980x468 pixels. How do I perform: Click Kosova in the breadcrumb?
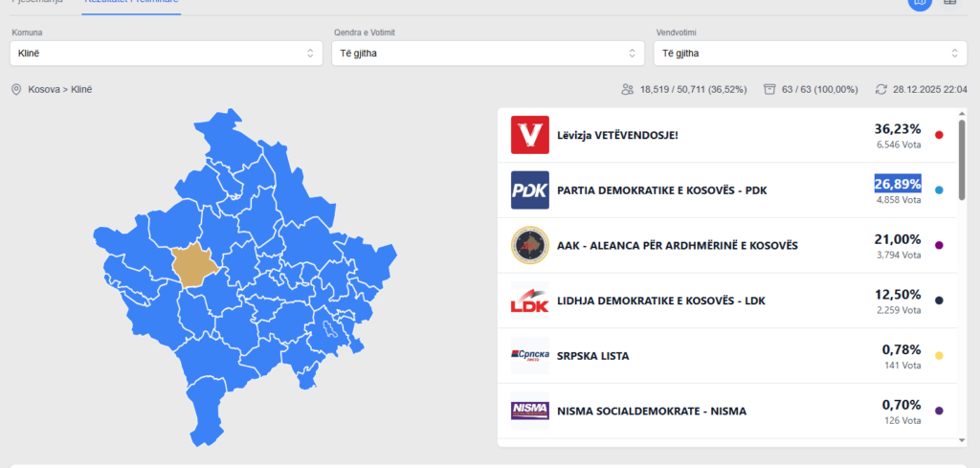(x=45, y=89)
